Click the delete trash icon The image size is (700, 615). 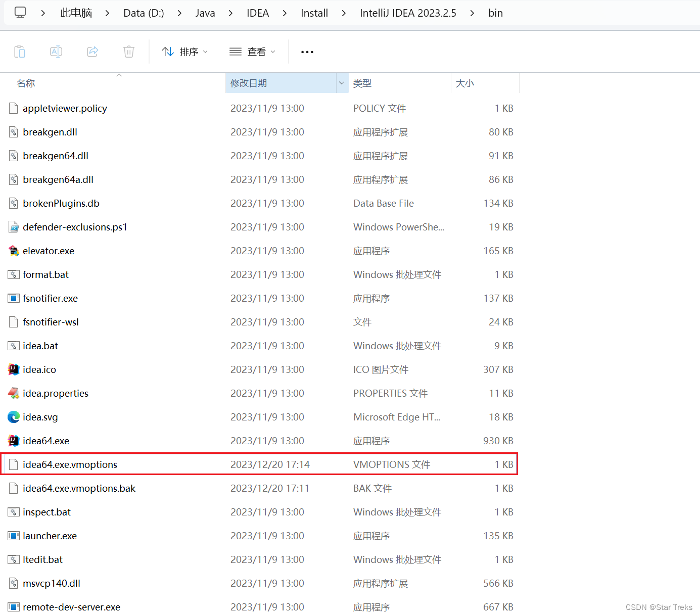coord(129,52)
